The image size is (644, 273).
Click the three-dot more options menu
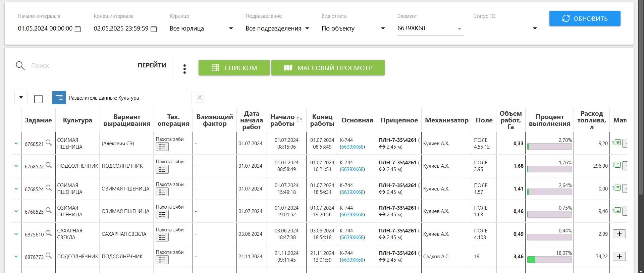pos(184,69)
